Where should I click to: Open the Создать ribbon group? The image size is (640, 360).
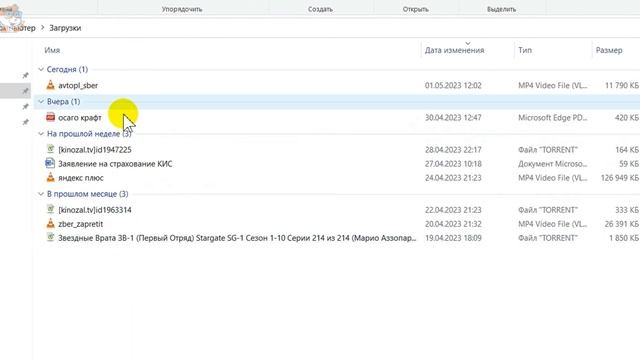tap(320, 9)
